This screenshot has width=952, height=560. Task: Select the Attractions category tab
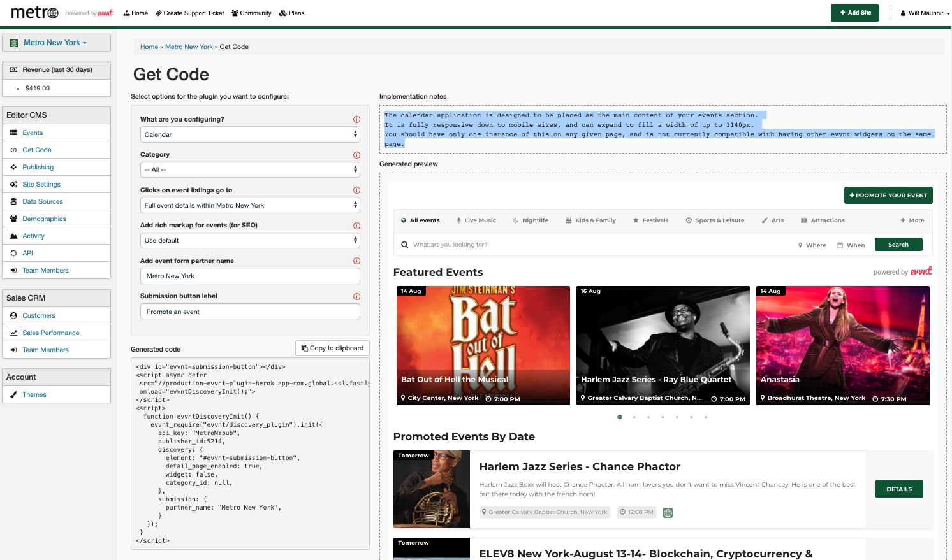[823, 220]
